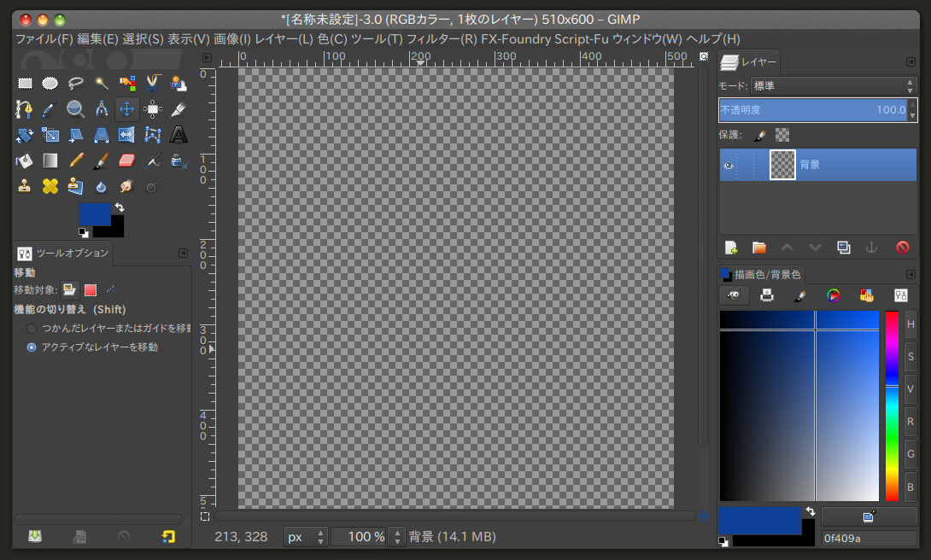This screenshot has height=560, width=931.
Task: Choose the Rectangle Select tool
Action: point(25,84)
